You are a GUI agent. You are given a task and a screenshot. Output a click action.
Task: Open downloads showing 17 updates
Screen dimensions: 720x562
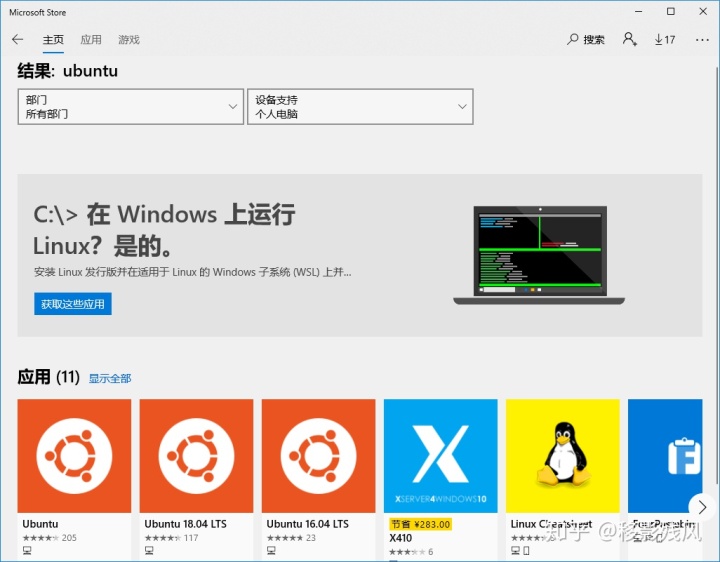coord(665,40)
